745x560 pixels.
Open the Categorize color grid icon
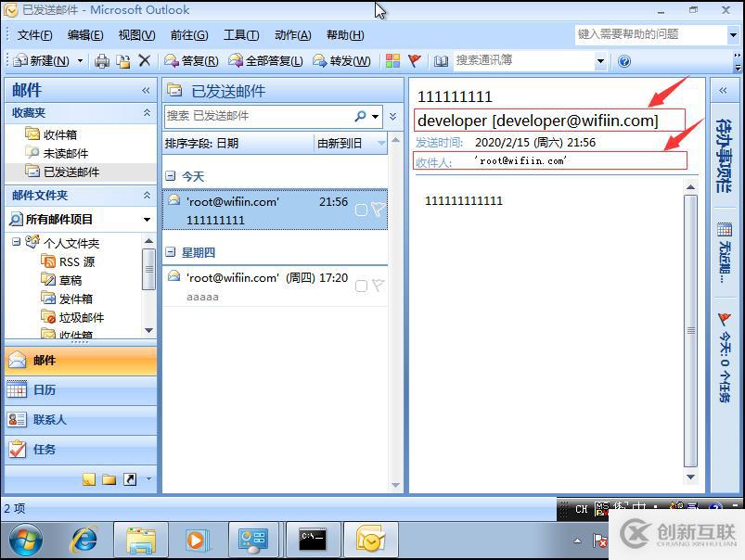pos(392,61)
